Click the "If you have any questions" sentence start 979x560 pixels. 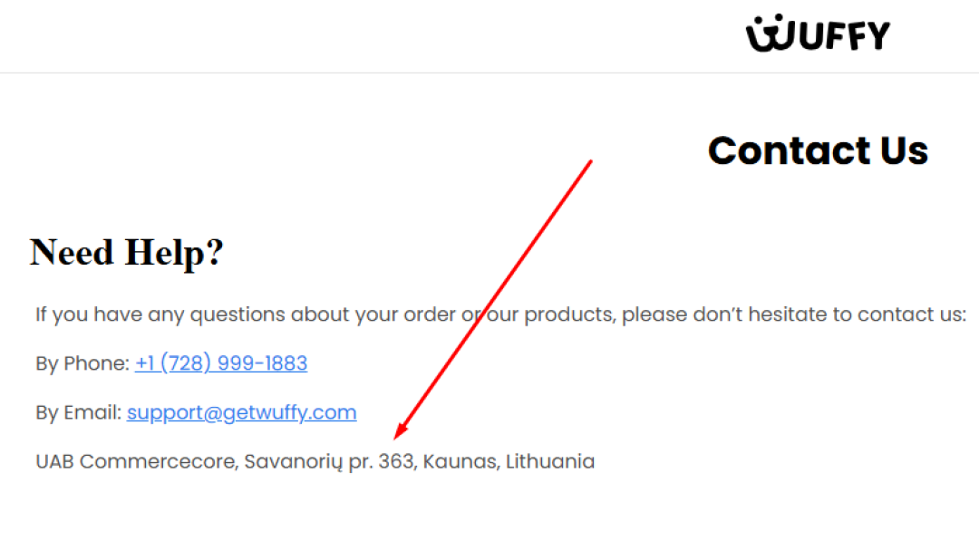click(x=109, y=314)
